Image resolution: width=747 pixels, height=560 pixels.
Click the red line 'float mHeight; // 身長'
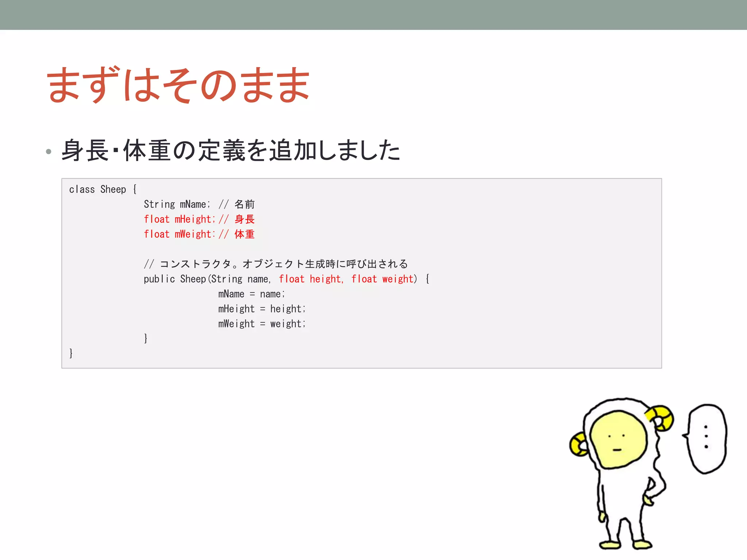point(199,219)
